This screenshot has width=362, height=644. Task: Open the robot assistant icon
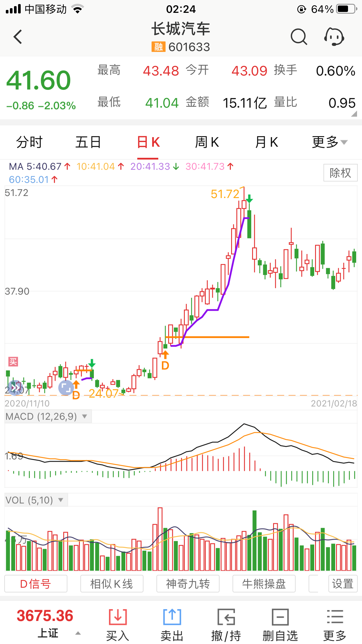tap(334, 37)
